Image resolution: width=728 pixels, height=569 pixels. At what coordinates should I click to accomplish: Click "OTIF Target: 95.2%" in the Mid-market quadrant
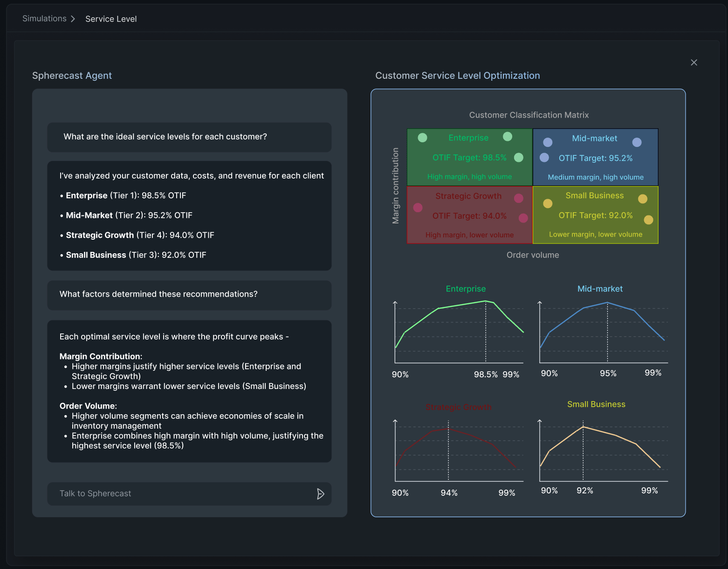pyautogui.click(x=596, y=158)
